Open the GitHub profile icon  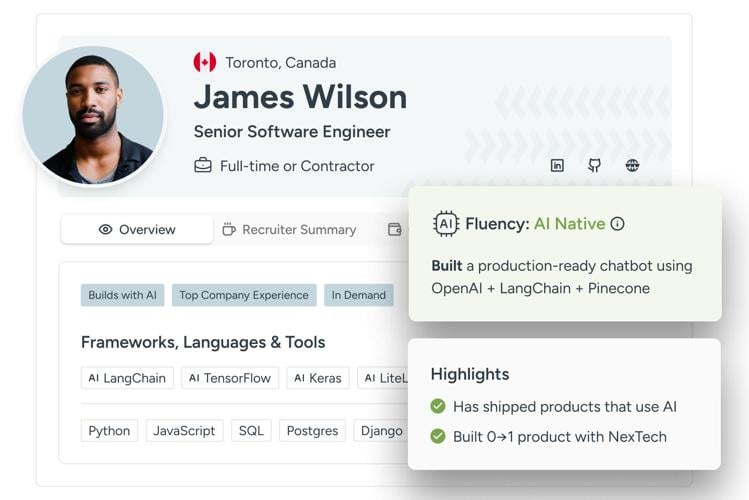point(594,166)
